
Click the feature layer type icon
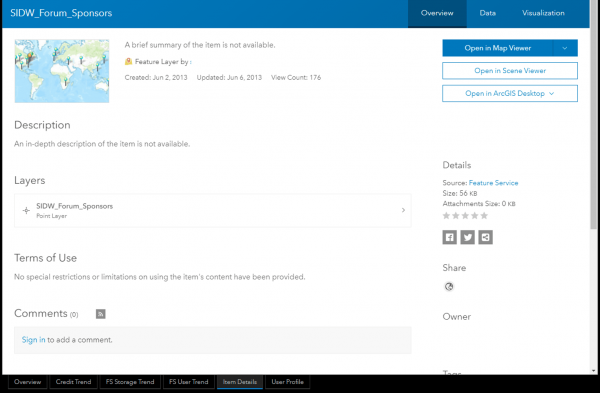[129, 61]
